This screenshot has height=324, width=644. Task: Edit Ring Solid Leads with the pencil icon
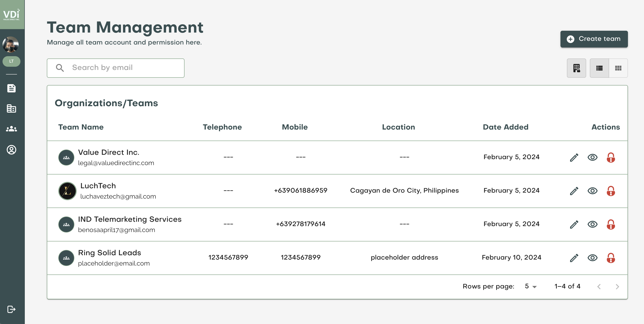point(574,258)
